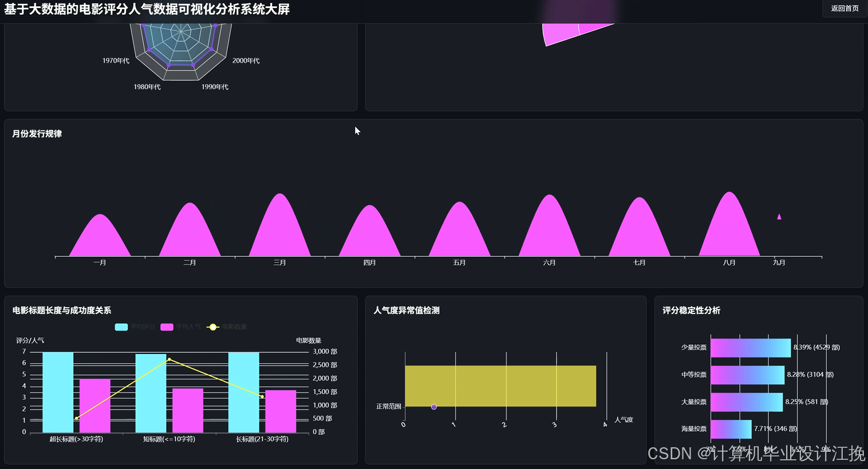This screenshot has width=868, height=469.
Task: Click the 评分稳定性分析 panel title
Action: (x=691, y=311)
